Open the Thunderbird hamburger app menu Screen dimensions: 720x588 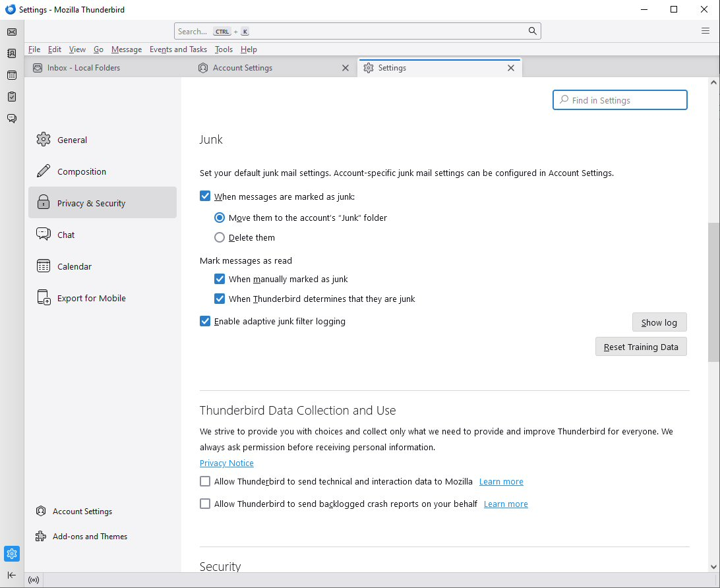tap(705, 31)
